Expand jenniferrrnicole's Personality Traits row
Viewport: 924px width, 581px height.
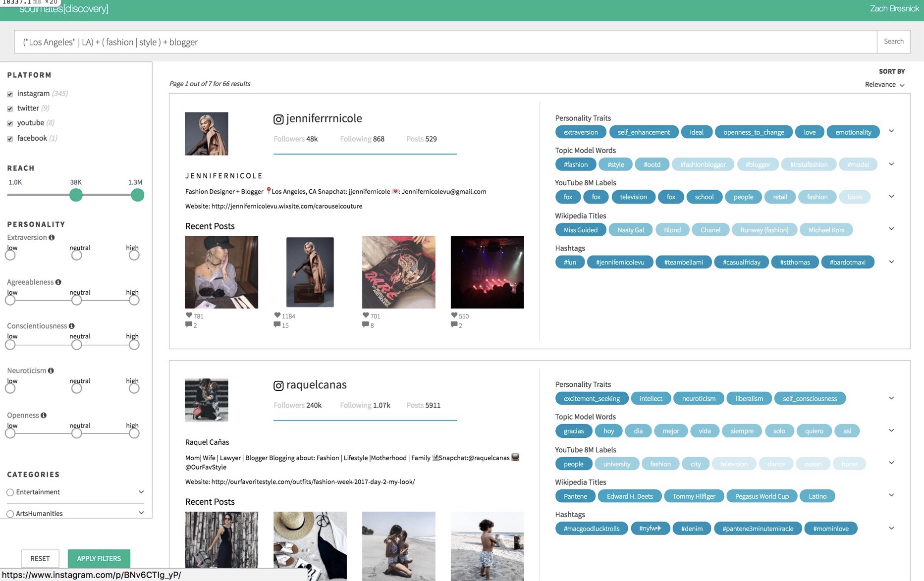click(x=891, y=131)
